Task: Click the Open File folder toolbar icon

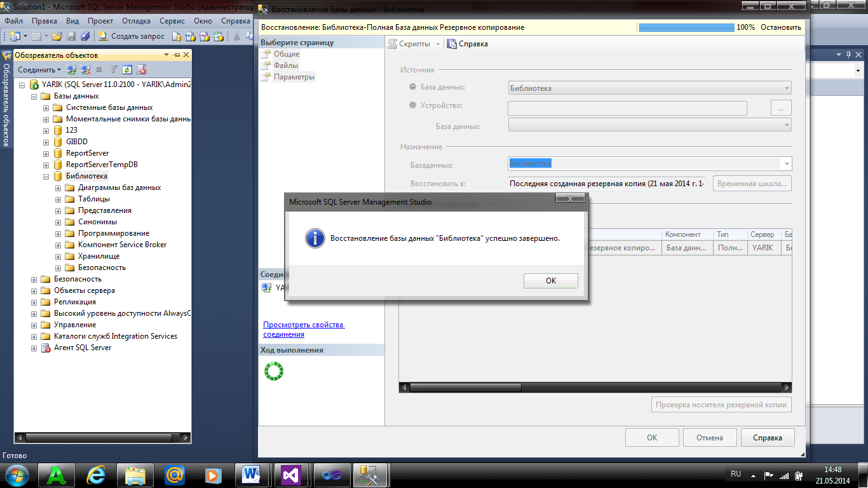Action: pos(57,36)
